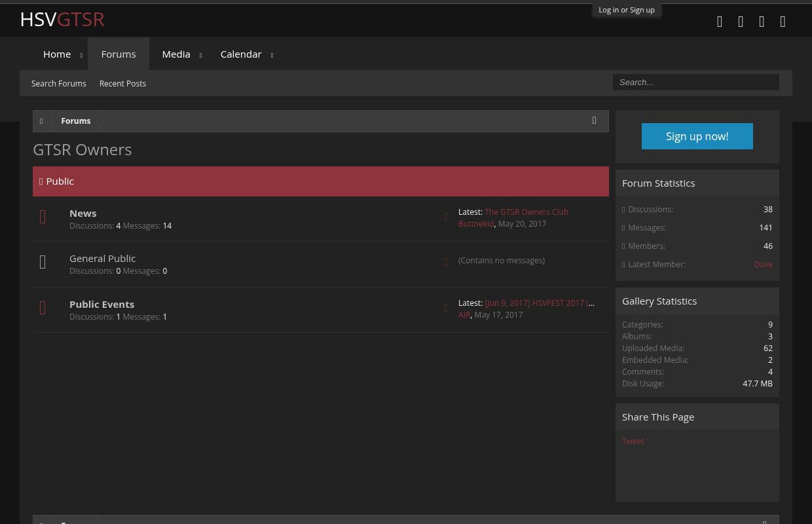This screenshot has width=812, height=524.
Task: Expand the Calendar menu arrow
Action: pyautogui.click(x=272, y=55)
